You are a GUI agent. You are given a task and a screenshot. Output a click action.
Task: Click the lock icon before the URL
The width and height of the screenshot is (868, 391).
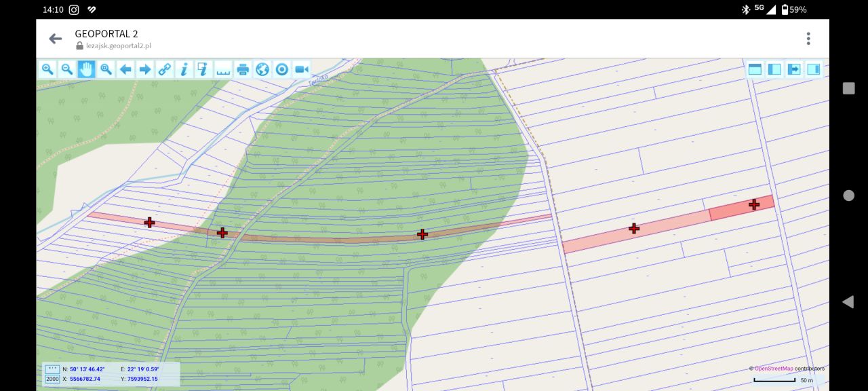(x=79, y=45)
